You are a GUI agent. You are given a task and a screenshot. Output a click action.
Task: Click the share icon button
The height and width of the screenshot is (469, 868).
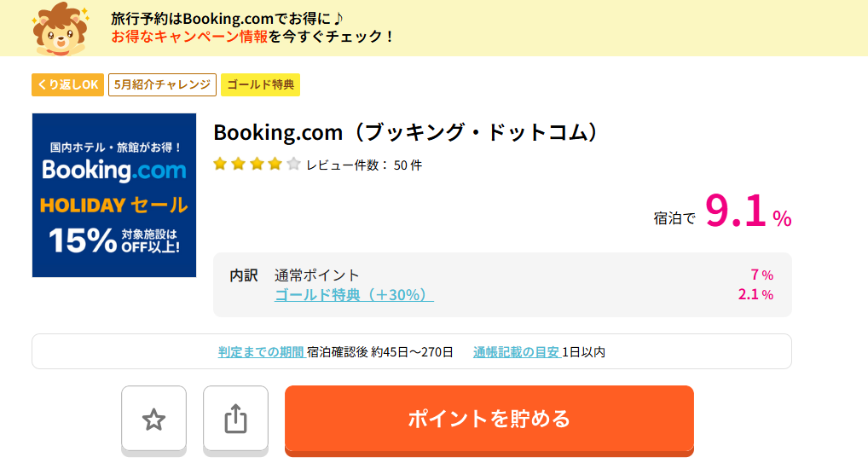[236, 420]
